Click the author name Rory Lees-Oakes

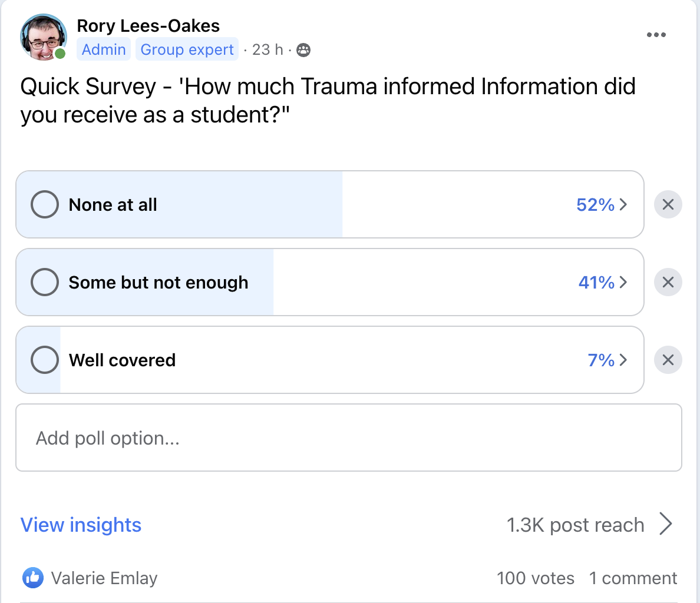[148, 26]
